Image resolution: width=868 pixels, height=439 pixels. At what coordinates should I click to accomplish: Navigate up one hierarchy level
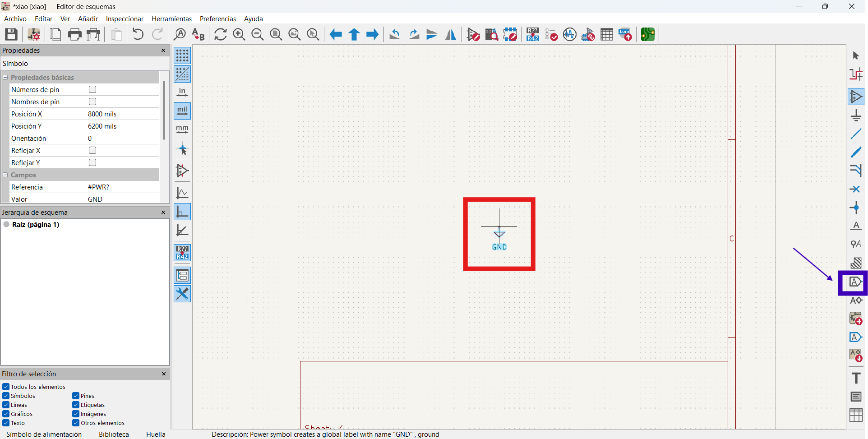(354, 34)
